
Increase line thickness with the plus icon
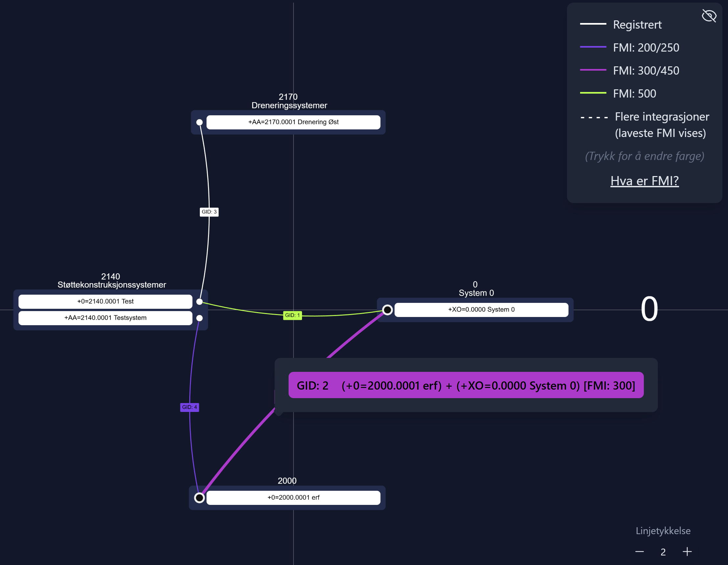tap(687, 552)
